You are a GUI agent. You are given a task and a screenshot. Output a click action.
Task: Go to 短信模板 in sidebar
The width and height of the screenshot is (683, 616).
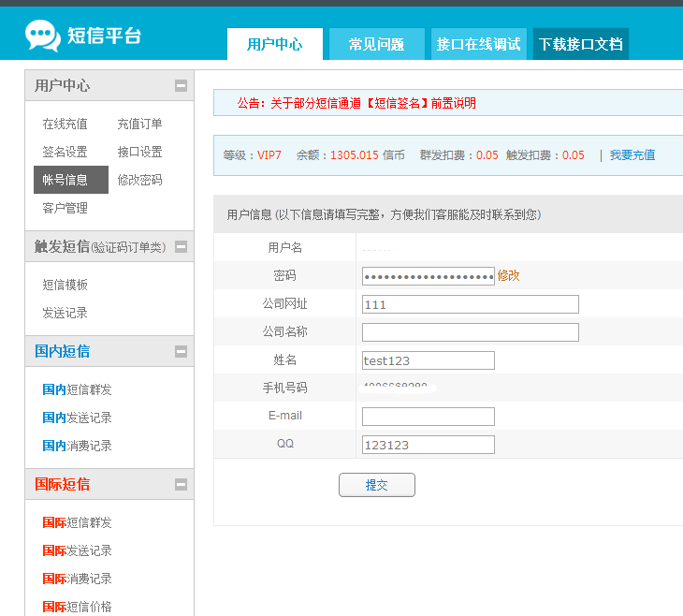click(65, 285)
